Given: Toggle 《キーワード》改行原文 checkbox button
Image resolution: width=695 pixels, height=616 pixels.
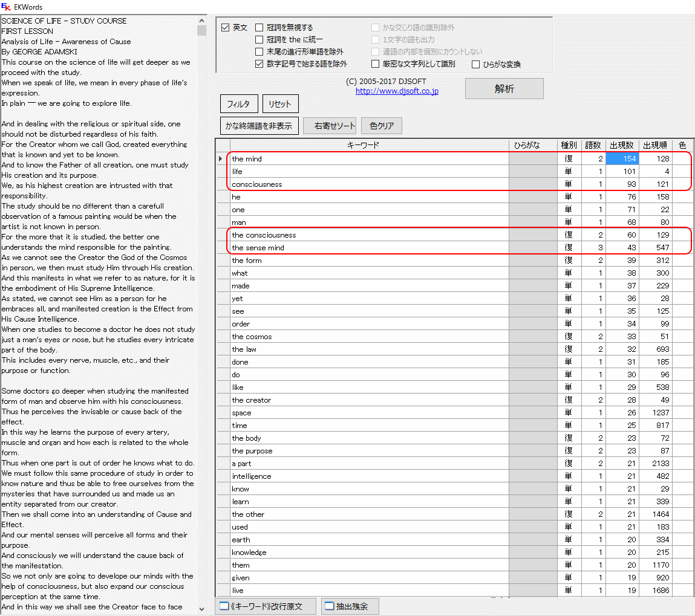Looking at the screenshot, I should coord(265,606).
